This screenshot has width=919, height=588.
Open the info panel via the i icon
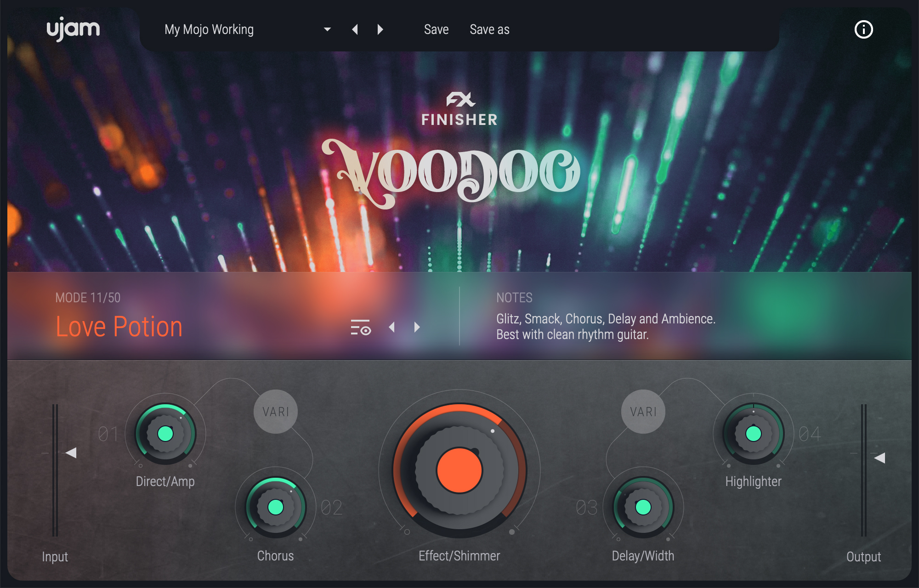pyautogui.click(x=863, y=29)
